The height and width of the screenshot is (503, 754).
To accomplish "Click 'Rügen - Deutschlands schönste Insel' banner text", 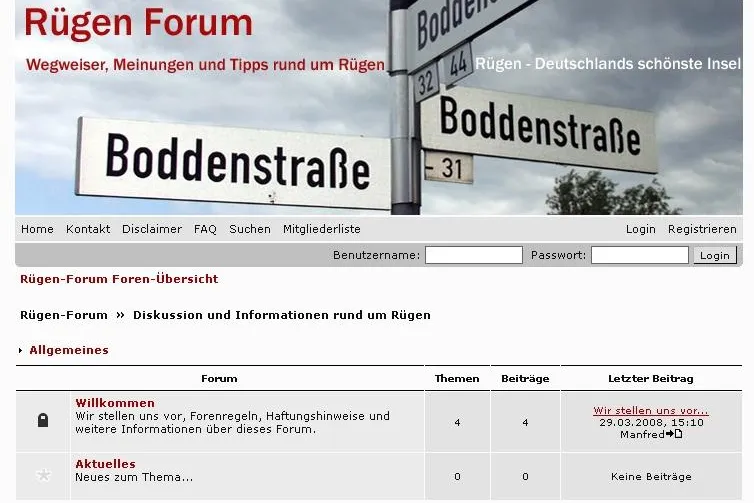I will click(608, 63).
